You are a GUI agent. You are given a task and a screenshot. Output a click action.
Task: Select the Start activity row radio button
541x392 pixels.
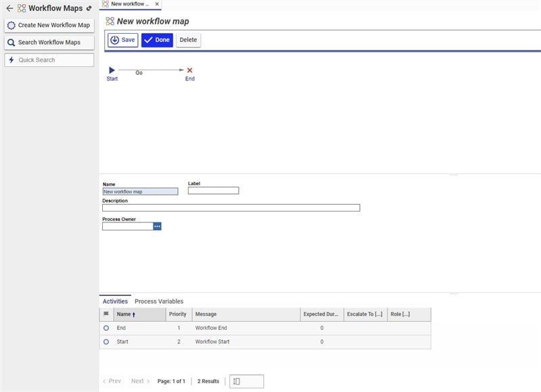[106, 342]
